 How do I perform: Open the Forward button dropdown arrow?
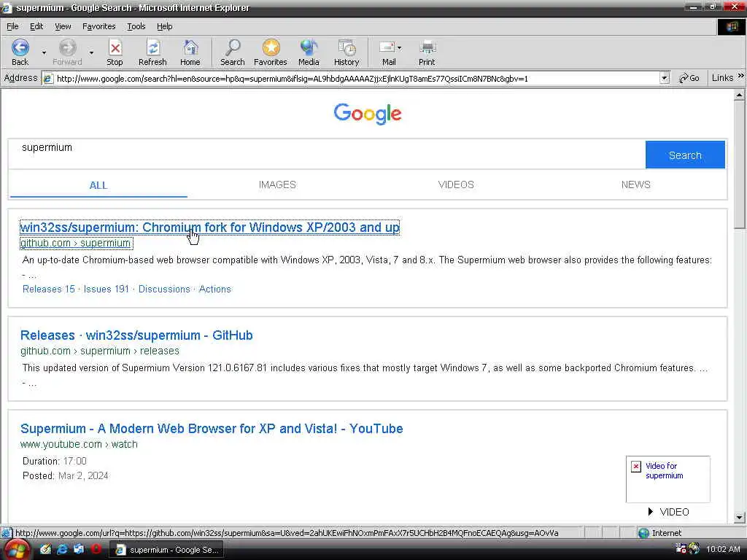[91, 52]
